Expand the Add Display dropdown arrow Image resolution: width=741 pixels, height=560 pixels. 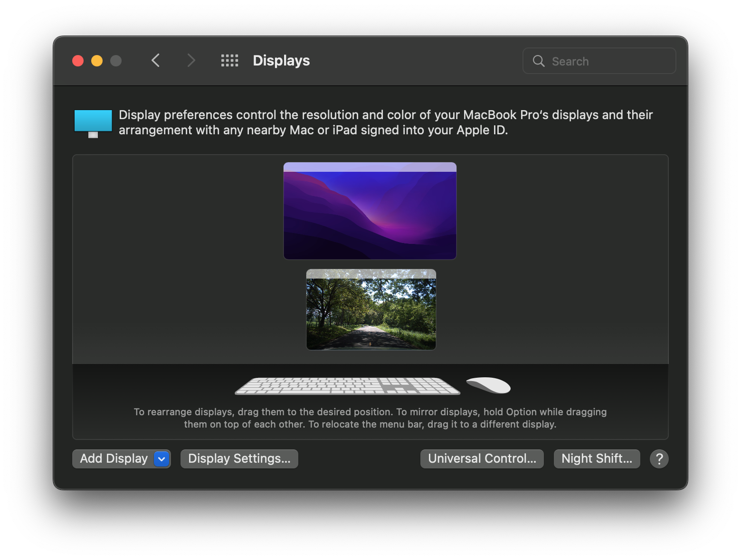click(161, 459)
